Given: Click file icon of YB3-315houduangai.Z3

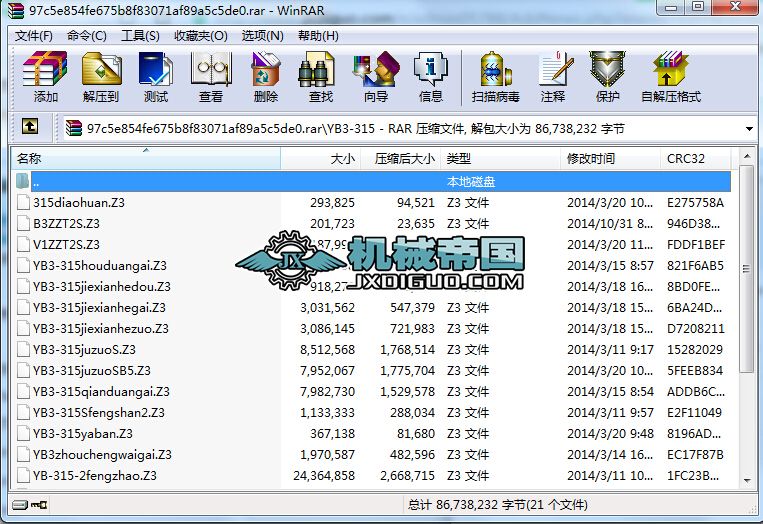Looking at the screenshot, I should point(23,265).
